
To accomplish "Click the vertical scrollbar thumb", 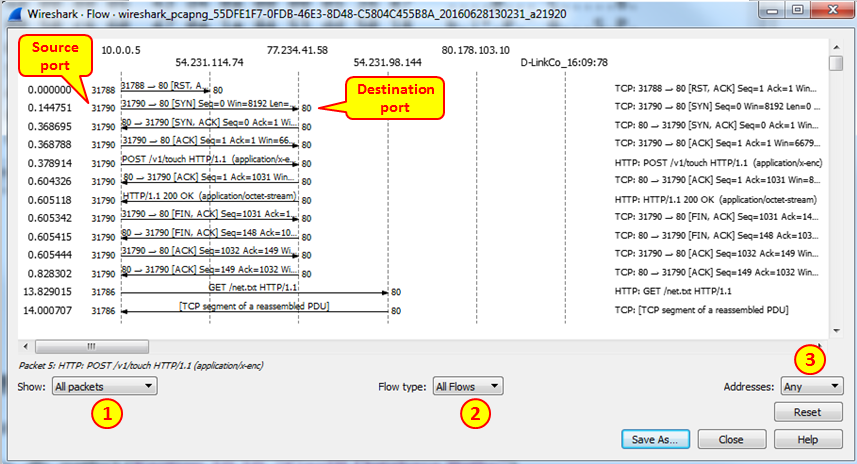I will [x=836, y=63].
